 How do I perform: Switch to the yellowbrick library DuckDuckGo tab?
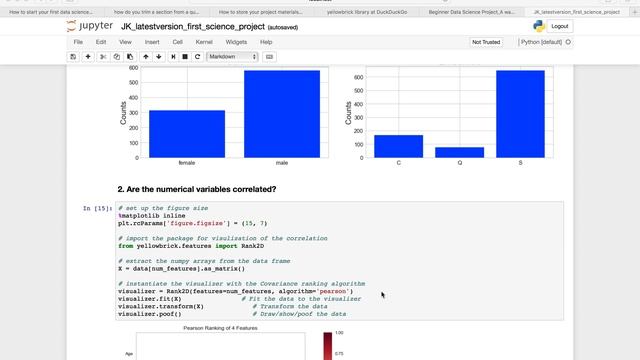pos(367,12)
